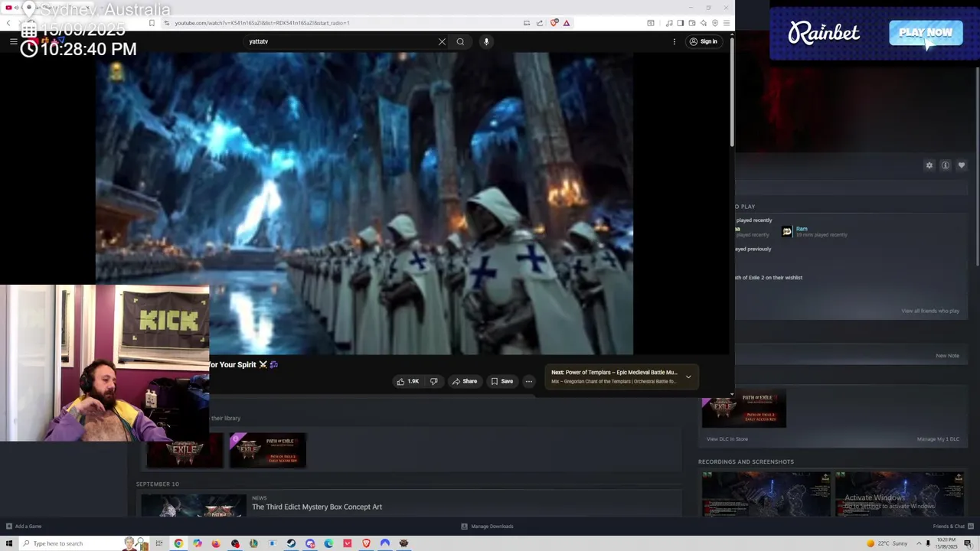Open The Third Edict Mystery Box news

pyautogui.click(x=317, y=507)
